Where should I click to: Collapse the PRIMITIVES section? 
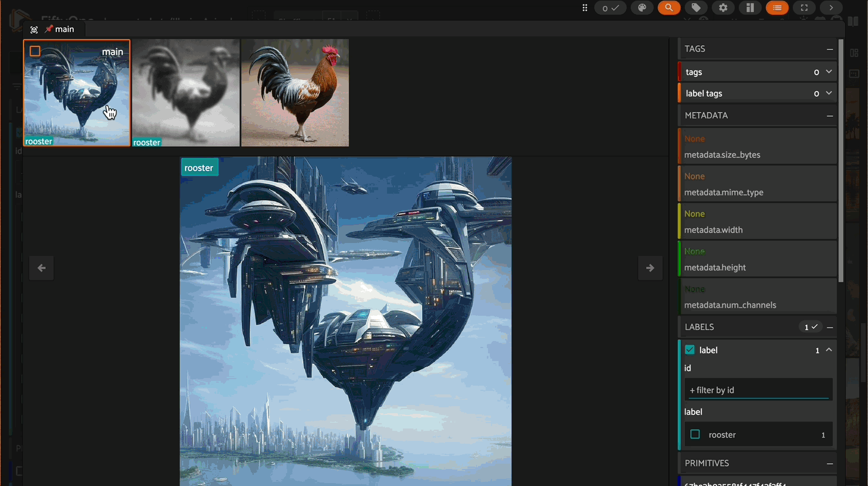[x=830, y=464]
